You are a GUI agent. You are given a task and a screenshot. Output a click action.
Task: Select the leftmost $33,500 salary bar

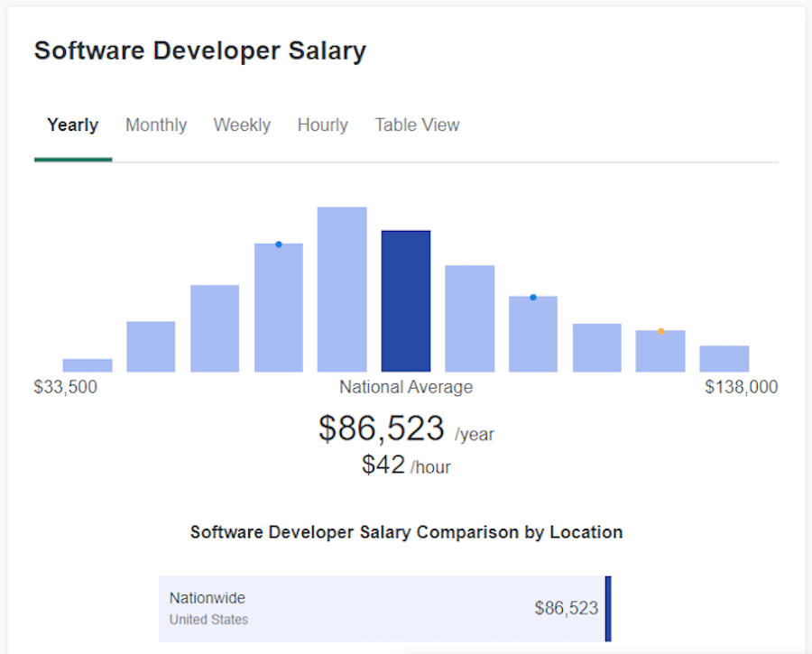88,364
